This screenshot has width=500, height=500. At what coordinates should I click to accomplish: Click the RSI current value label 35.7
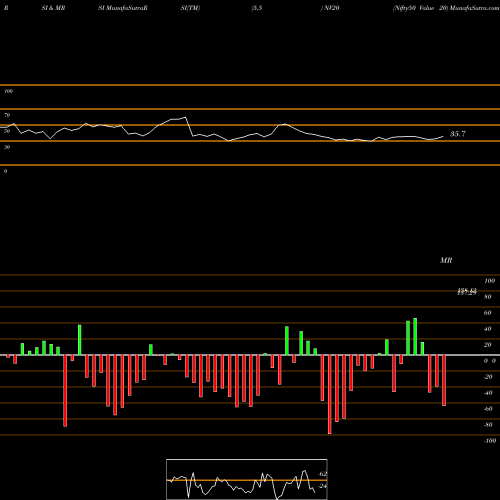458,134
